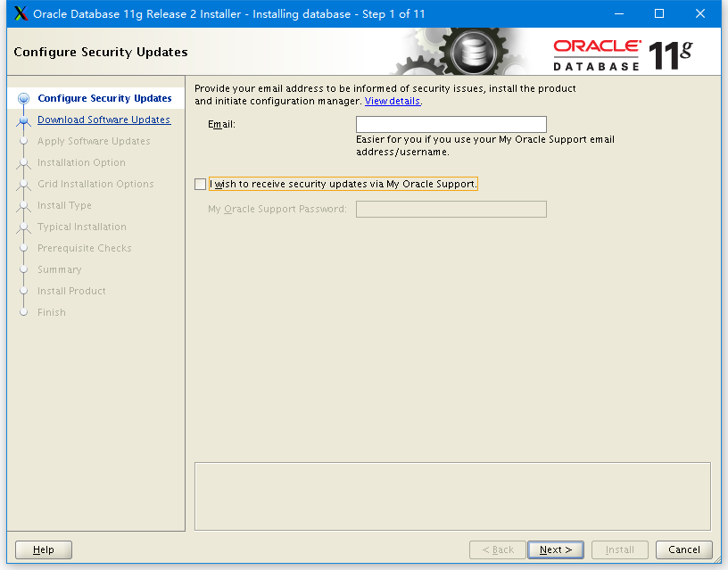Click the Installation Option step
The image size is (728, 570).
tap(81, 162)
